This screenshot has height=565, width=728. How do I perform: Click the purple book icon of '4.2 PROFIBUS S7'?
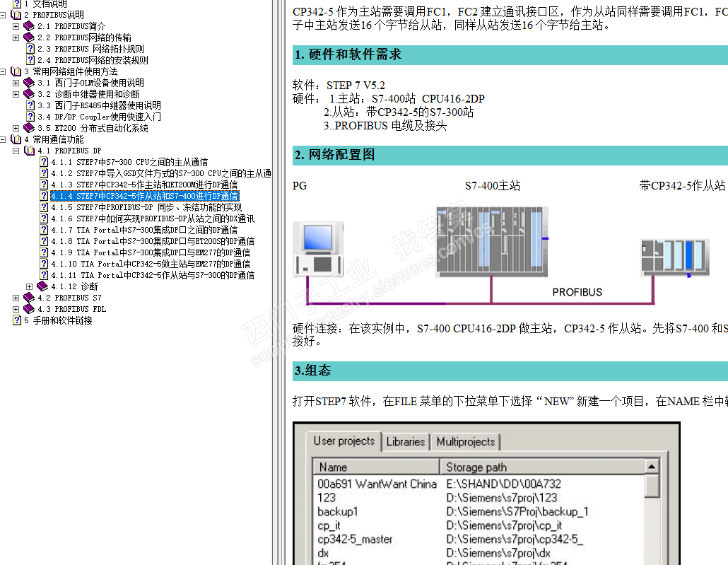tap(29, 298)
